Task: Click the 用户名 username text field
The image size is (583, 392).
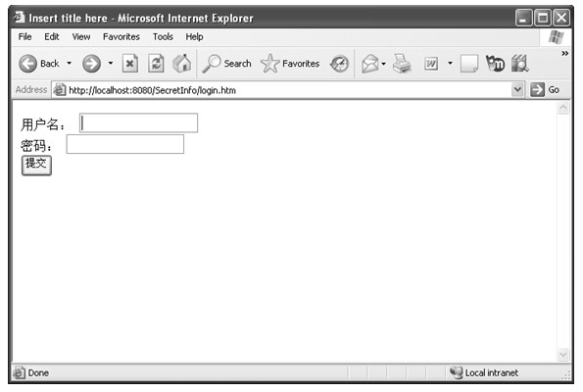Action: (x=138, y=122)
